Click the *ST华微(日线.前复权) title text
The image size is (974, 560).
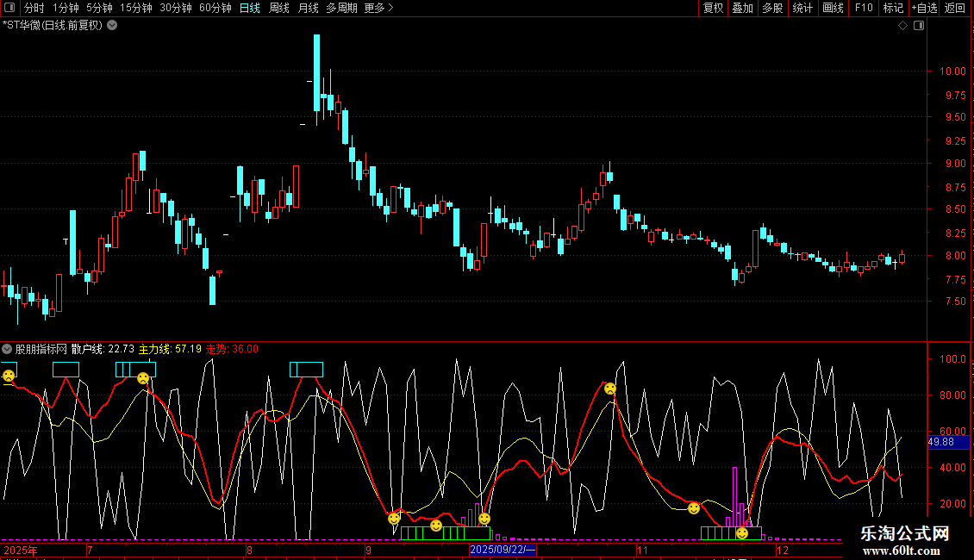53,26
